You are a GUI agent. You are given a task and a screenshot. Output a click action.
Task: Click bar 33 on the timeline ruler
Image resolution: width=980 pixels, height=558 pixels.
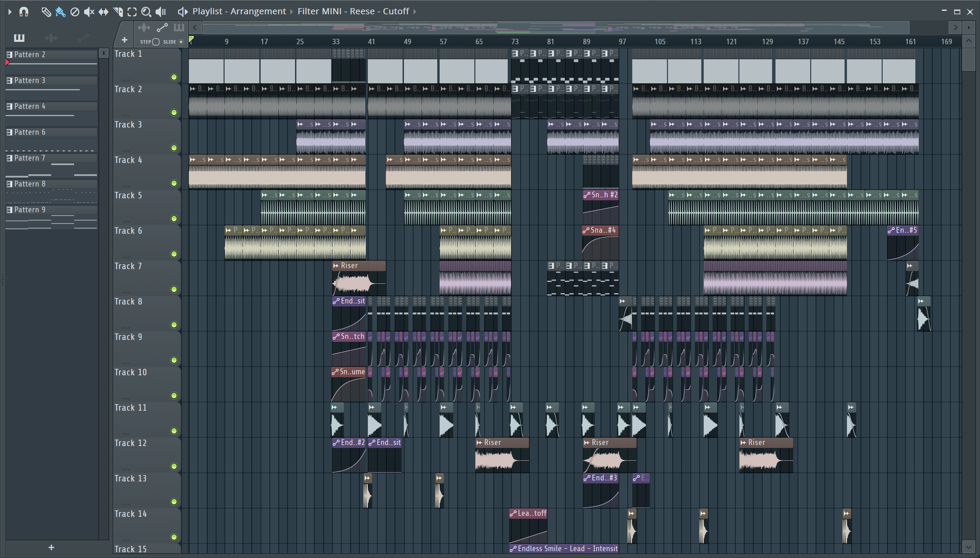(336, 42)
